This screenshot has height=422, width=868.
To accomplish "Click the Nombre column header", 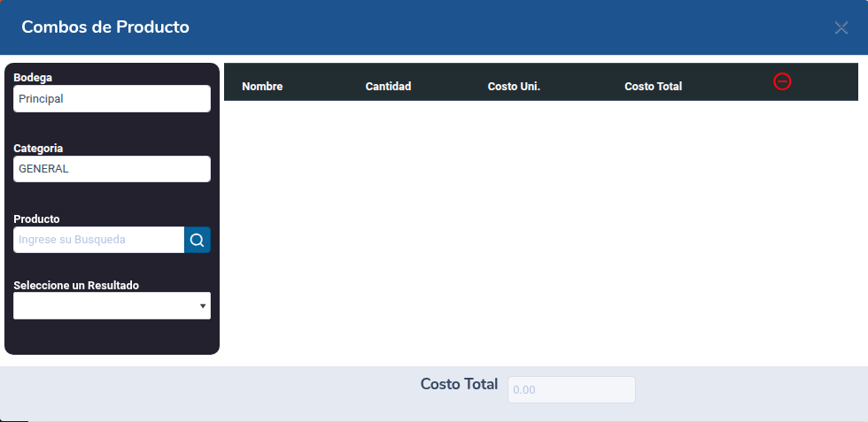I will tap(262, 87).
